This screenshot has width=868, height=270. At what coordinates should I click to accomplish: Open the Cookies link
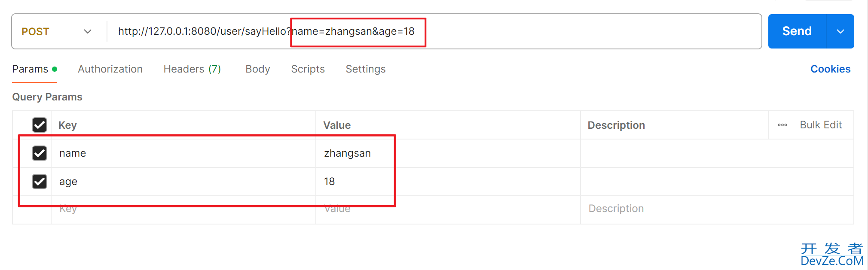(x=830, y=69)
